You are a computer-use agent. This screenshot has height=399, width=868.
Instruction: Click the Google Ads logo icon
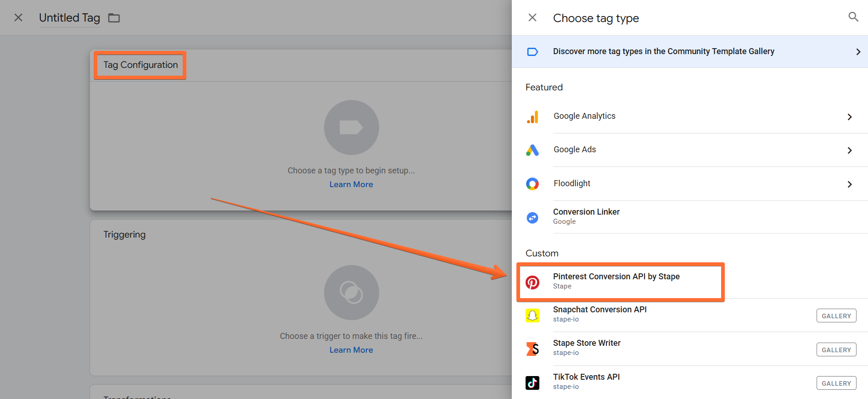pyautogui.click(x=532, y=150)
